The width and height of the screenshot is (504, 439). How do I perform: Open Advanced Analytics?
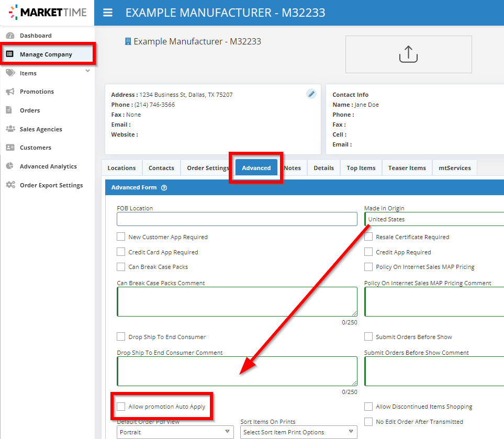tap(47, 166)
